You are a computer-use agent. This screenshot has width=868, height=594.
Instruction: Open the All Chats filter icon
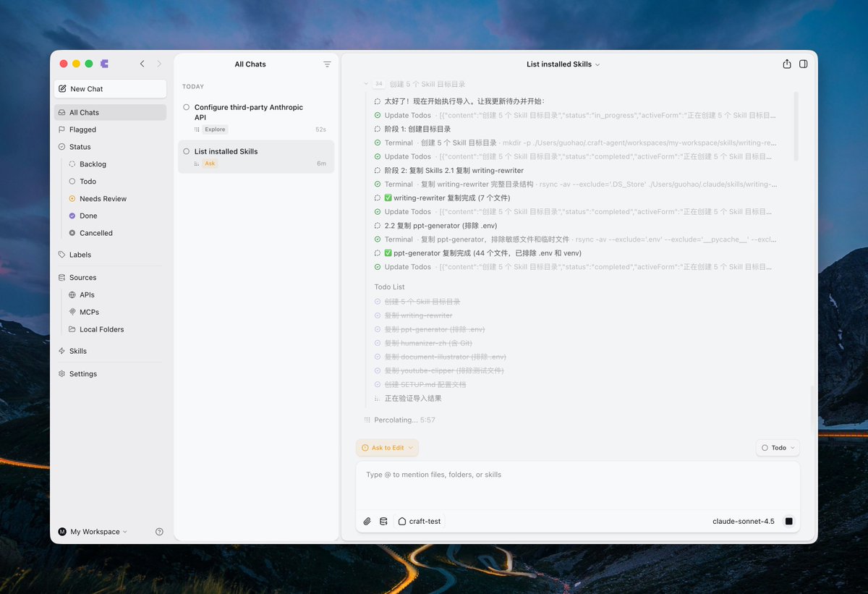click(327, 64)
